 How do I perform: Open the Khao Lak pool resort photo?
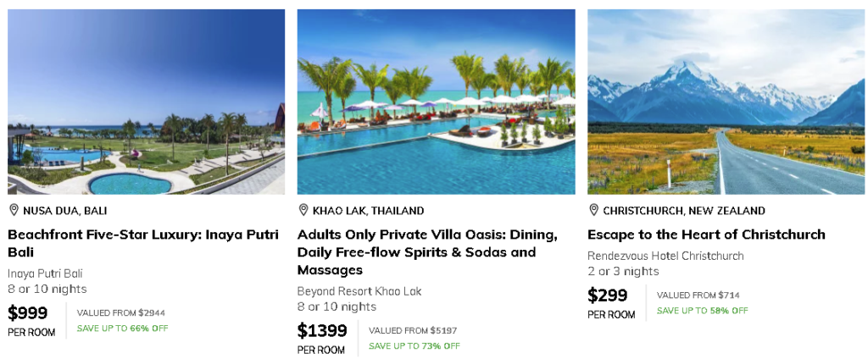(x=436, y=102)
